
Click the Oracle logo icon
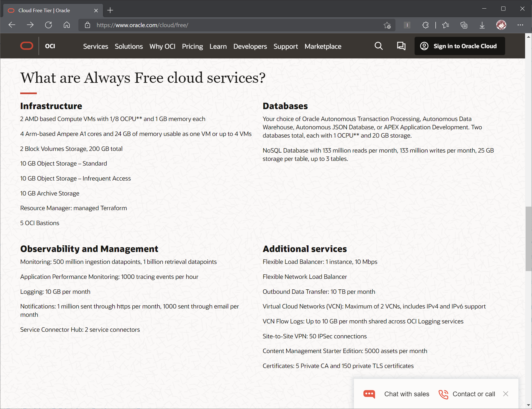pos(27,46)
